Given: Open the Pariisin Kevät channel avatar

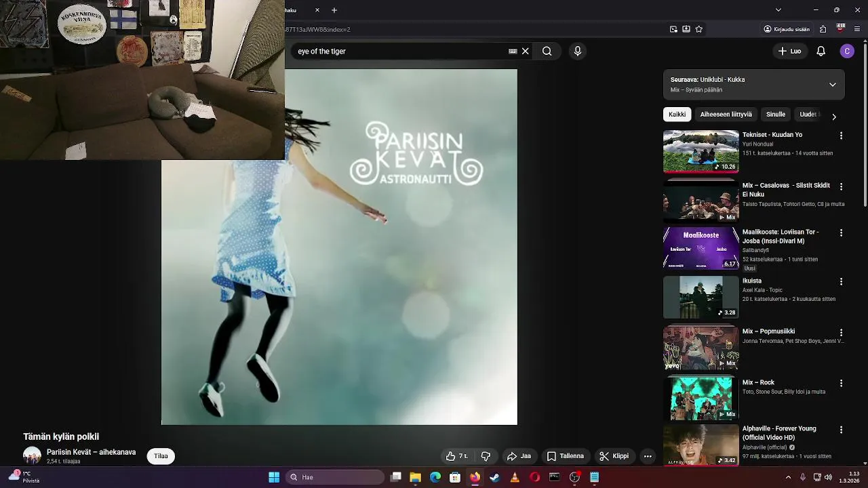Looking at the screenshot, I should (x=32, y=456).
